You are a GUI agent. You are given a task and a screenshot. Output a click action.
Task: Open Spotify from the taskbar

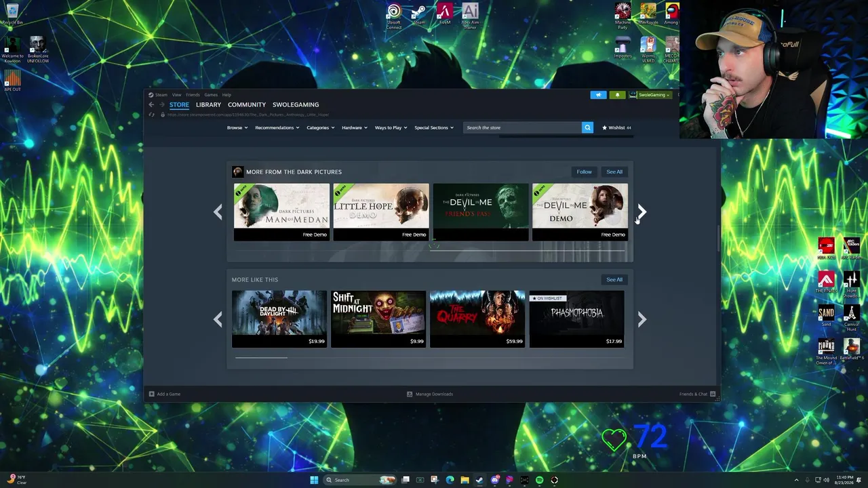539,480
